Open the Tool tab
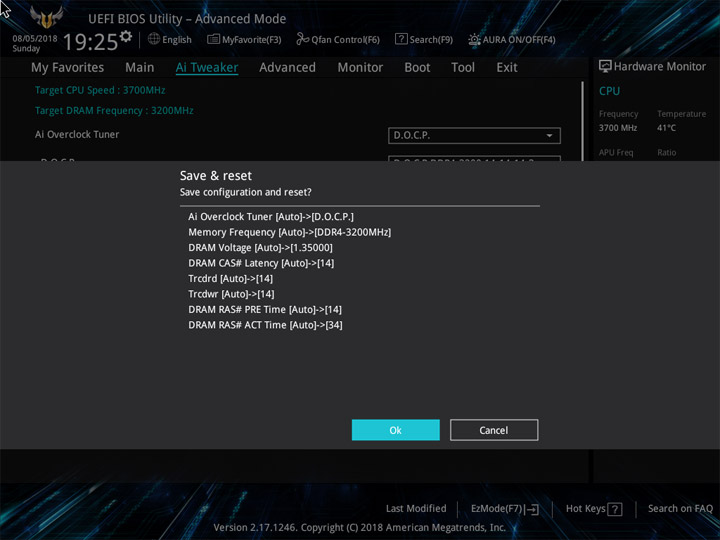Screen dimensions: 720x540 click(x=463, y=68)
